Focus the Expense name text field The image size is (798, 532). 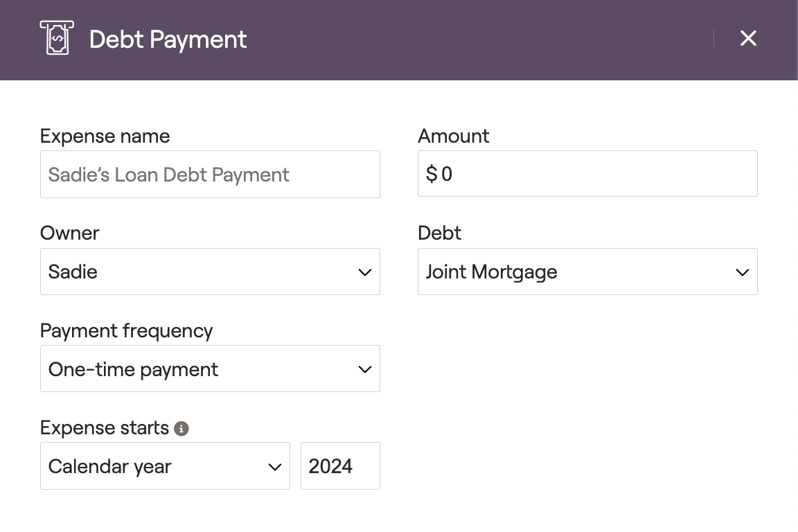pos(210,175)
